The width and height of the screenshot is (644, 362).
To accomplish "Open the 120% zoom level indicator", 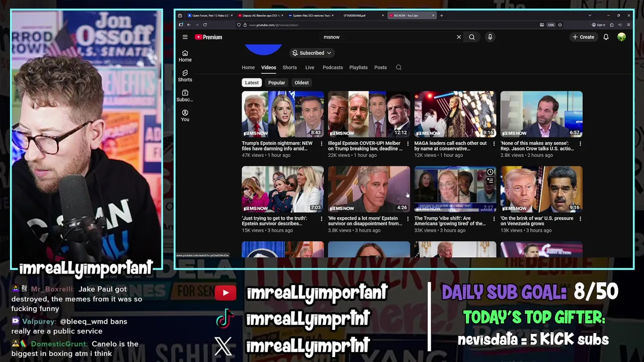I will [x=551, y=25].
